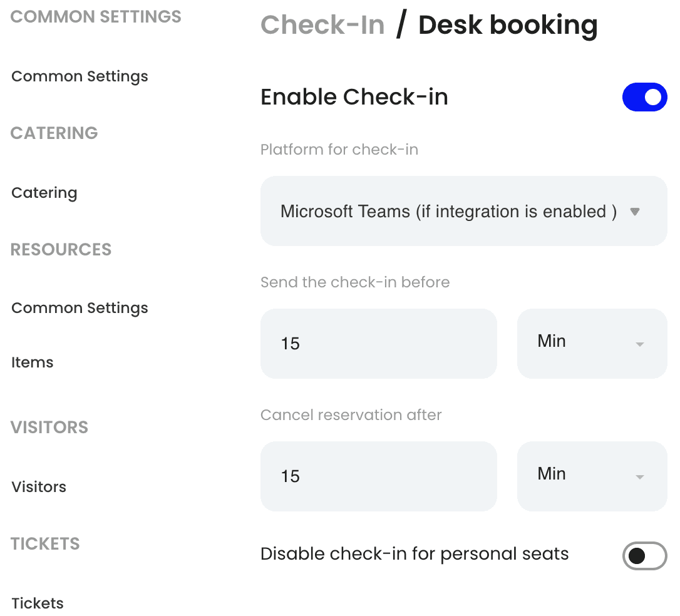Viewport: 680px width, 616px height.
Task: Click the CATERING section heading
Action: point(54,133)
